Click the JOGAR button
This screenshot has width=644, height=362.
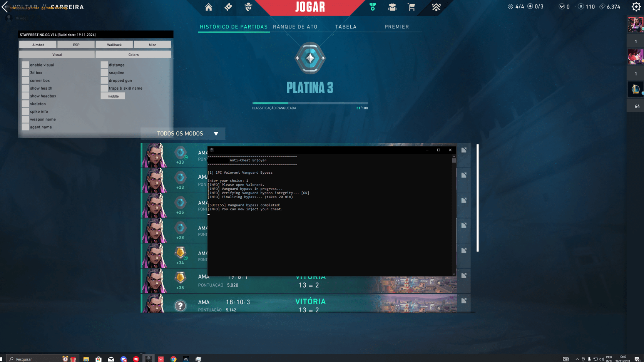[310, 7]
